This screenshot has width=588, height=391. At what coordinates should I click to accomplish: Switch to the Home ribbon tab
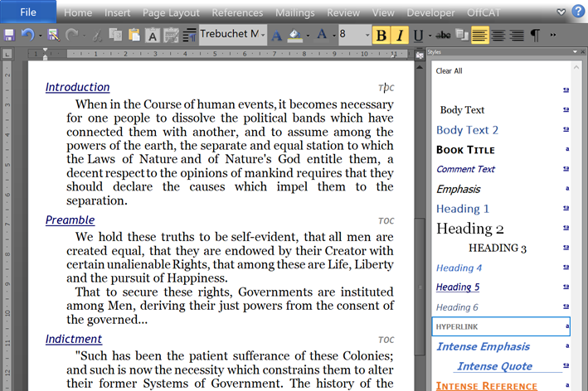point(78,12)
